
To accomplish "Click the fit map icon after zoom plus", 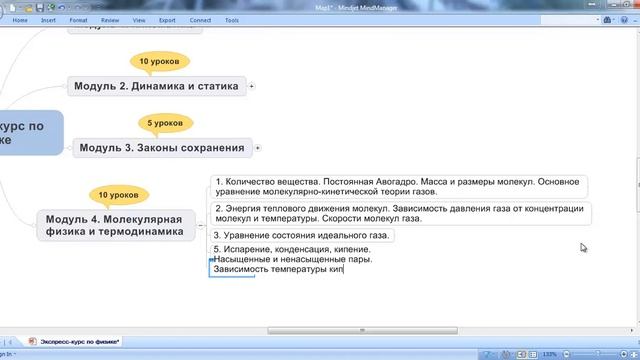I will point(635,354).
